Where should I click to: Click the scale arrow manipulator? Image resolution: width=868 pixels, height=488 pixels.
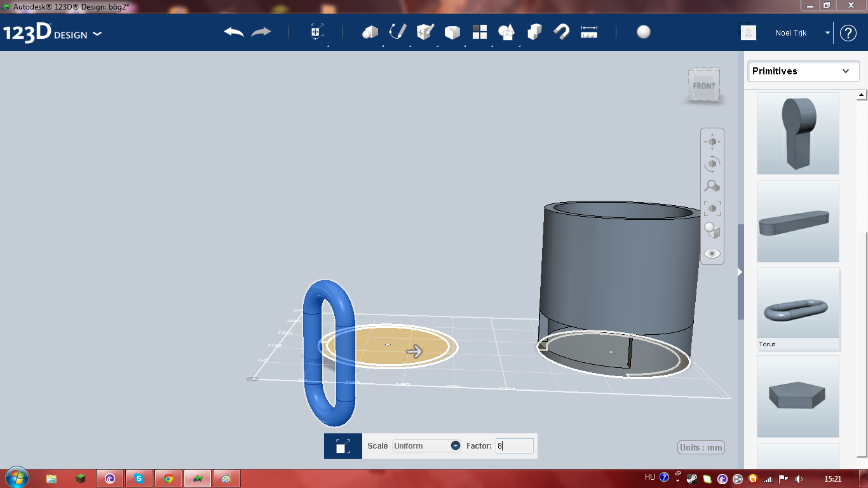coord(414,351)
